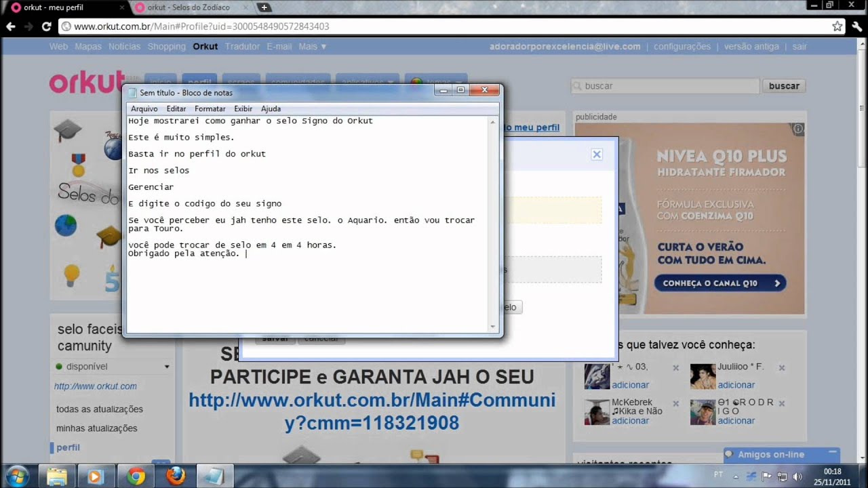Click the light bulb badge icon
The width and height of the screenshot is (868, 488).
tap(71, 275)
